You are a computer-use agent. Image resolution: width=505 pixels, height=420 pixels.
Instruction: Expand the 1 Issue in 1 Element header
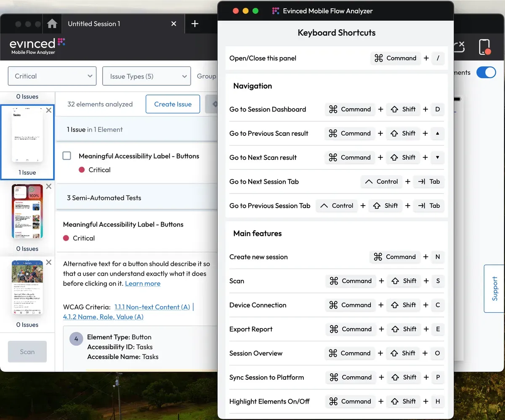coord(137,129)
